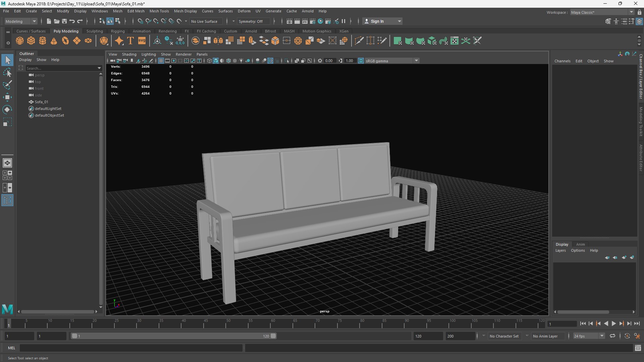Click the UV planar mapping green shelf icon
Viewport: 644px width, 362px height.
397,41
